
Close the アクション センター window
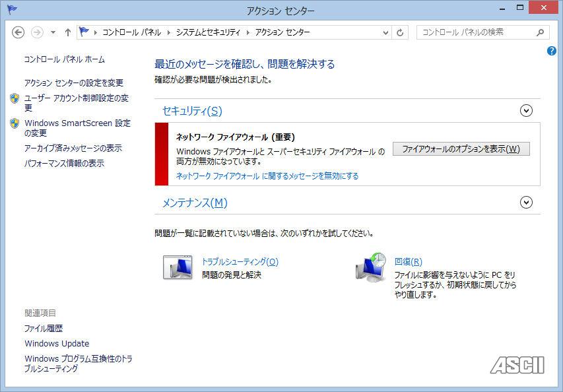pos(544,8)
